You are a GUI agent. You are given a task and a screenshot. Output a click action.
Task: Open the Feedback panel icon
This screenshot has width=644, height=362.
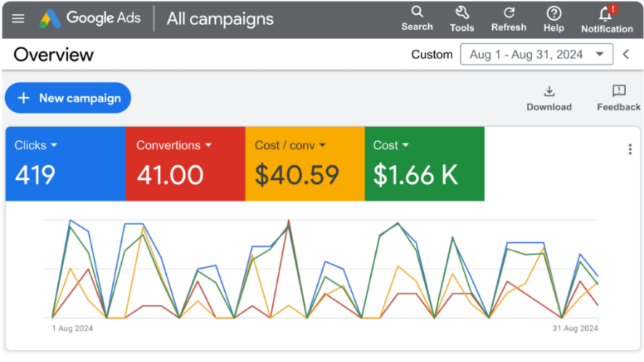tap(618, 91)
